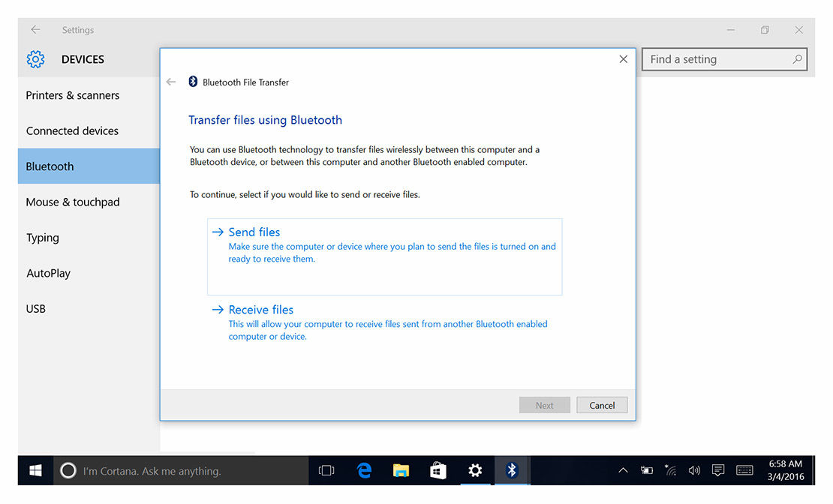
Task: Click the Bluetooth logo in wizard header
Action: [193, 81]
